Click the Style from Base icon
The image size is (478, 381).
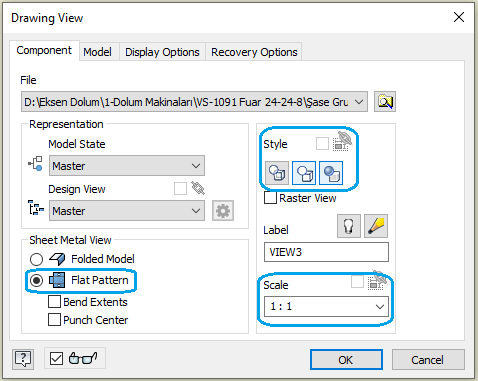[x=342, y=141]
